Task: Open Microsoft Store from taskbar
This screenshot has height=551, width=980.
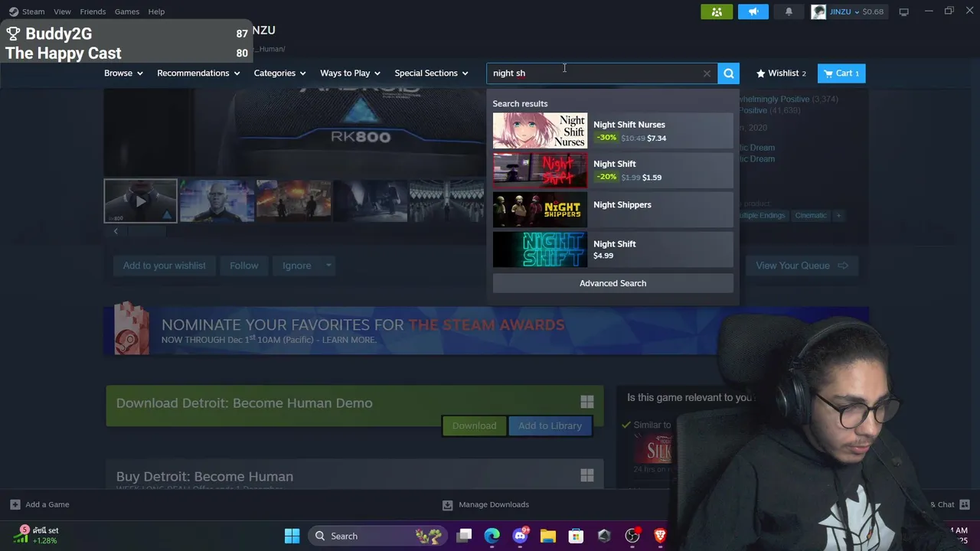Action: coord(576,536)
